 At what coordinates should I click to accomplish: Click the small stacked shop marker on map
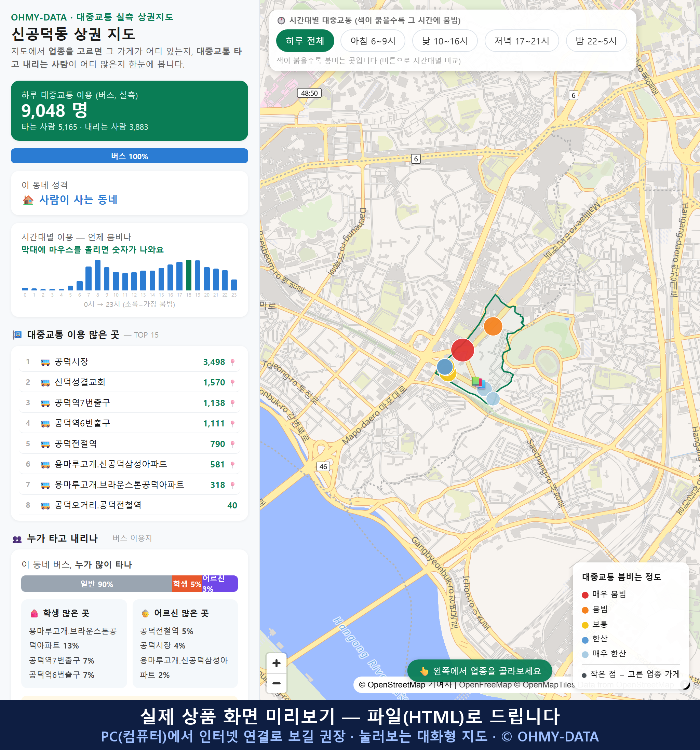click(478, 383)
